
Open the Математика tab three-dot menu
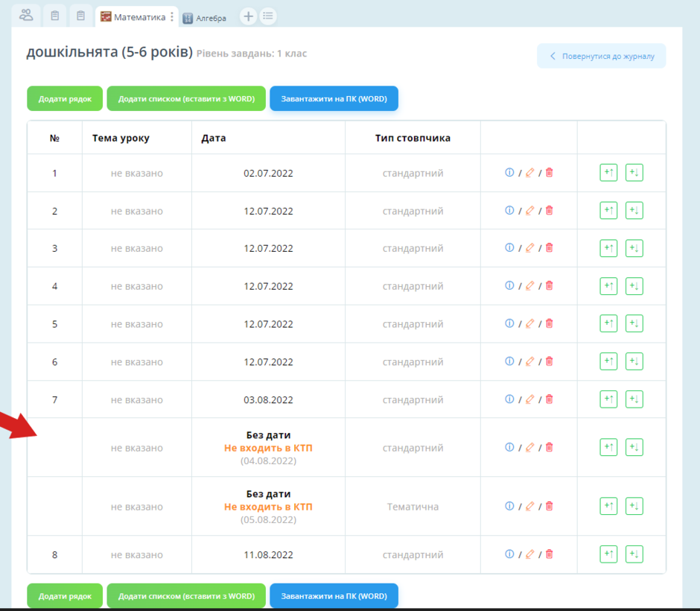[x=172, y=17]
